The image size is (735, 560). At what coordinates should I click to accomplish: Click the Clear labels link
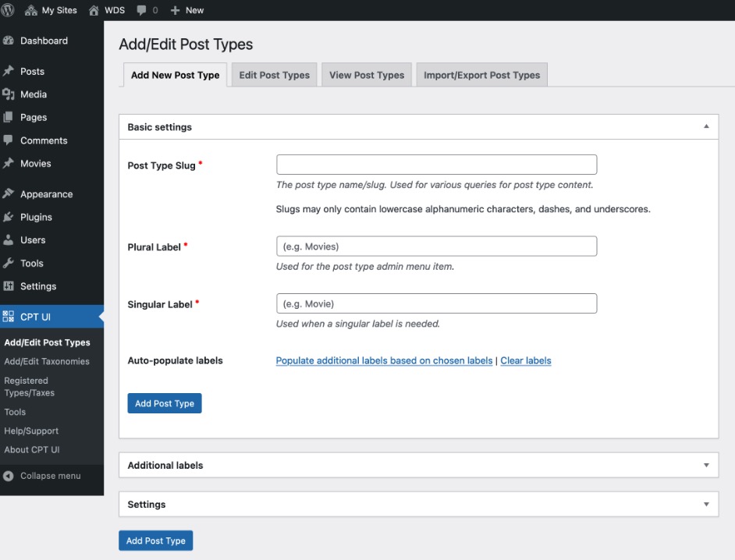(526, 360)
